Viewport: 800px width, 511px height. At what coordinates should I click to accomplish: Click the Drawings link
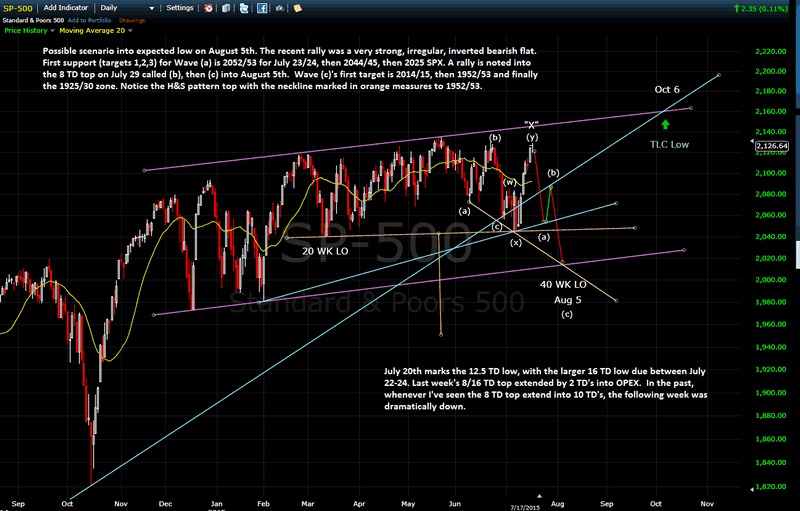[x=132, y=20]
